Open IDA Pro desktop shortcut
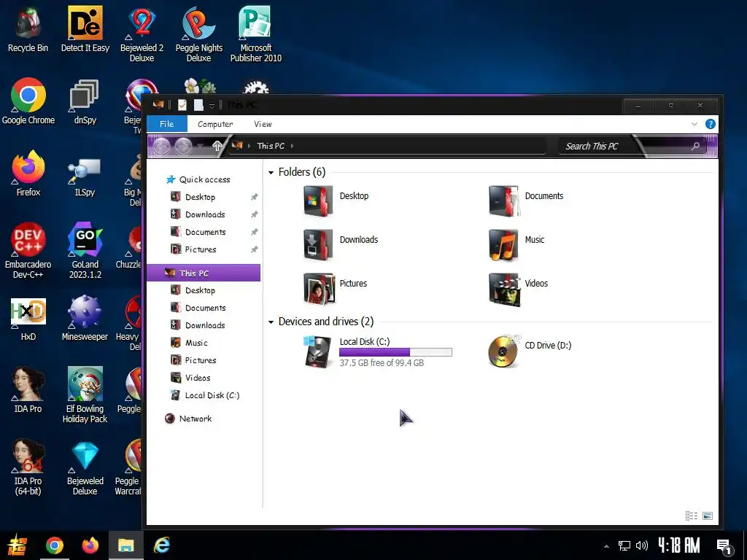The image size is (747, 560). click(x=28, y=389)
